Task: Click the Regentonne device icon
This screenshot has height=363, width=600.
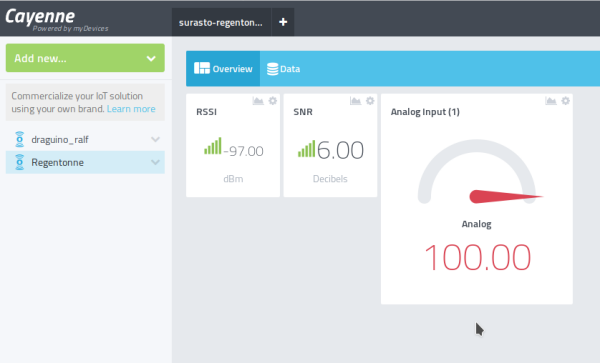Action: coord(20,162)
